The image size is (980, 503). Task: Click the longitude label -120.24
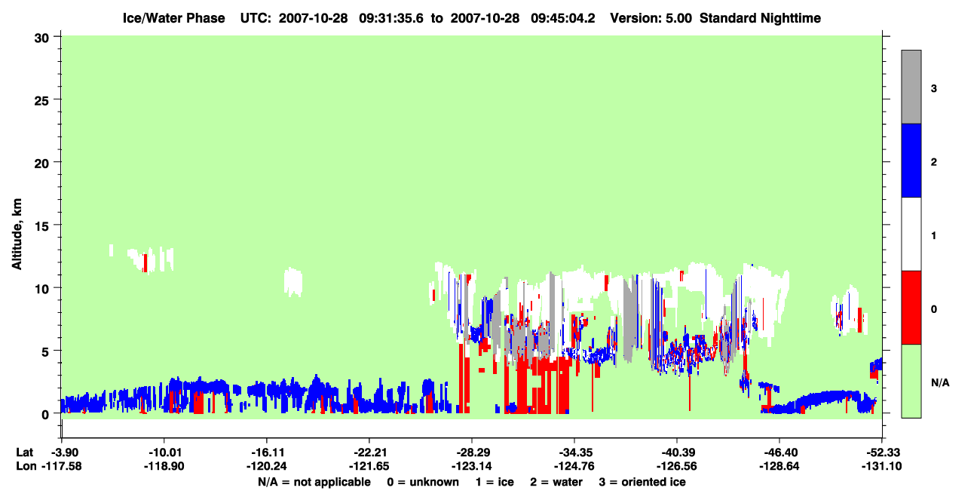(x=266, y=466)
